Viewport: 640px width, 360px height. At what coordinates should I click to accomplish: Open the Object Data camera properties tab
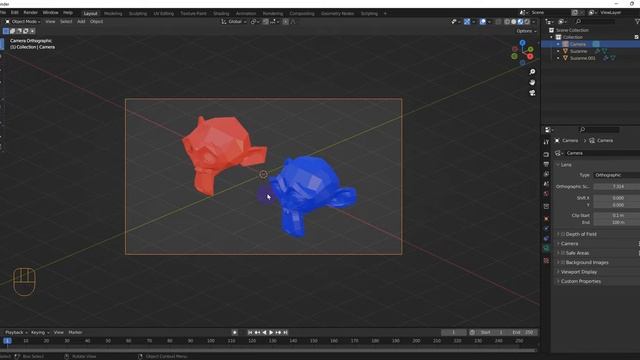pos(547,248)
